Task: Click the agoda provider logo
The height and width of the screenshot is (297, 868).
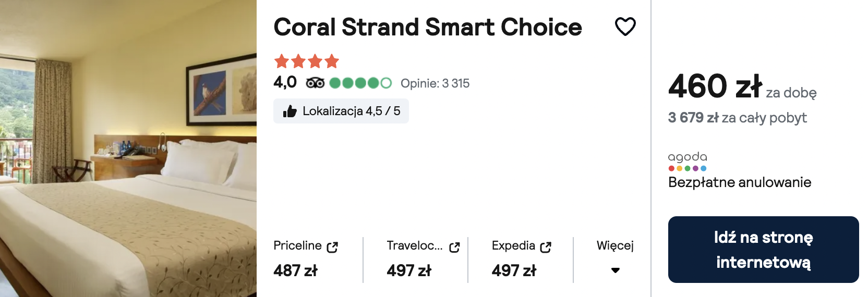Action: coord(688,161)
